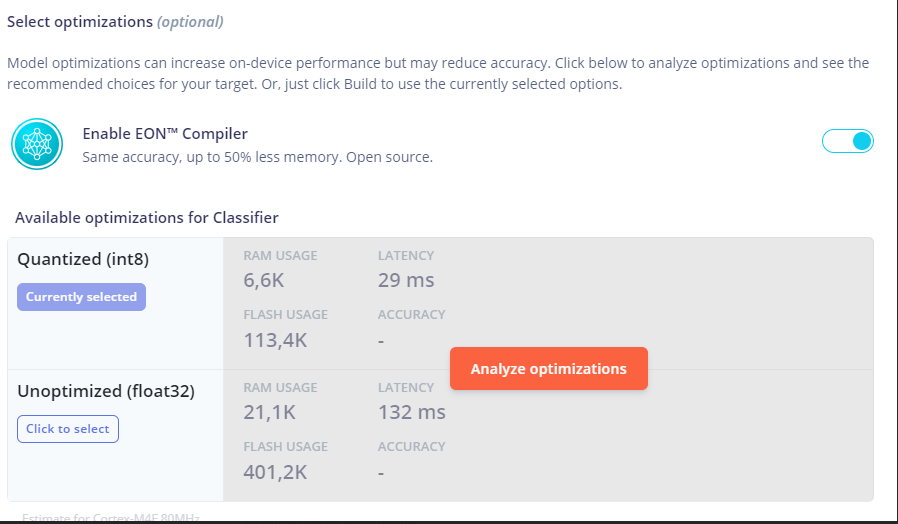Click Available optimizations for Classifier heading

[x=147, y=218]
